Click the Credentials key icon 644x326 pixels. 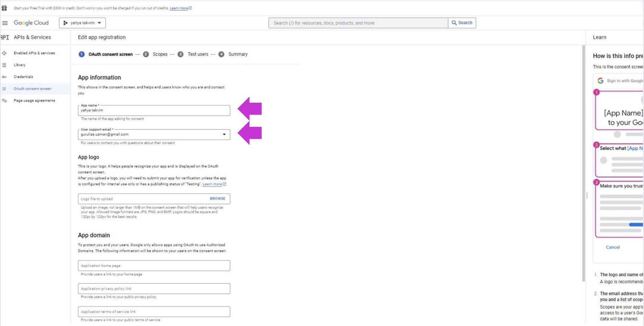[4, 77]
